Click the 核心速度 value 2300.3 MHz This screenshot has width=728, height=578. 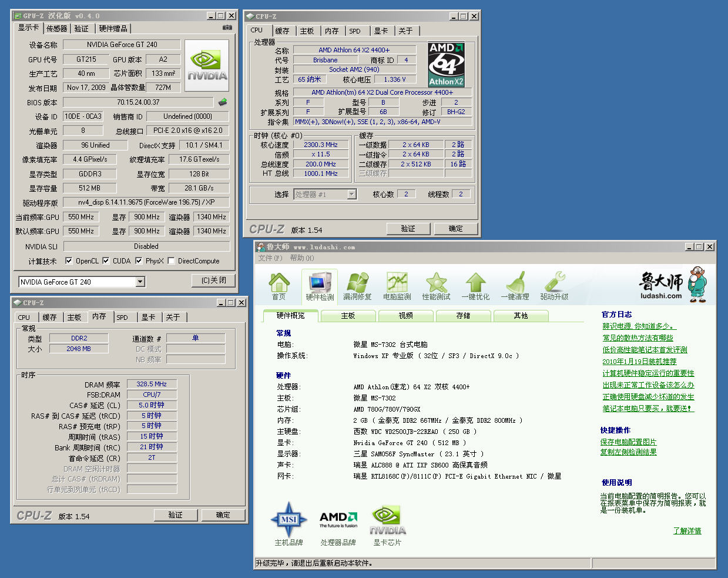pyautogui.click(x=321, y=145)
